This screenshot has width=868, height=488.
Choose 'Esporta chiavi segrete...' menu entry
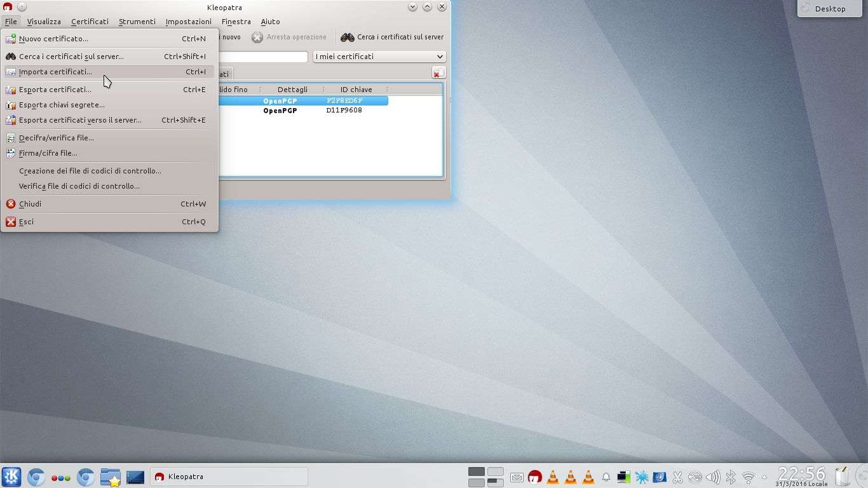pyautogui.click(x=62, y=105)
